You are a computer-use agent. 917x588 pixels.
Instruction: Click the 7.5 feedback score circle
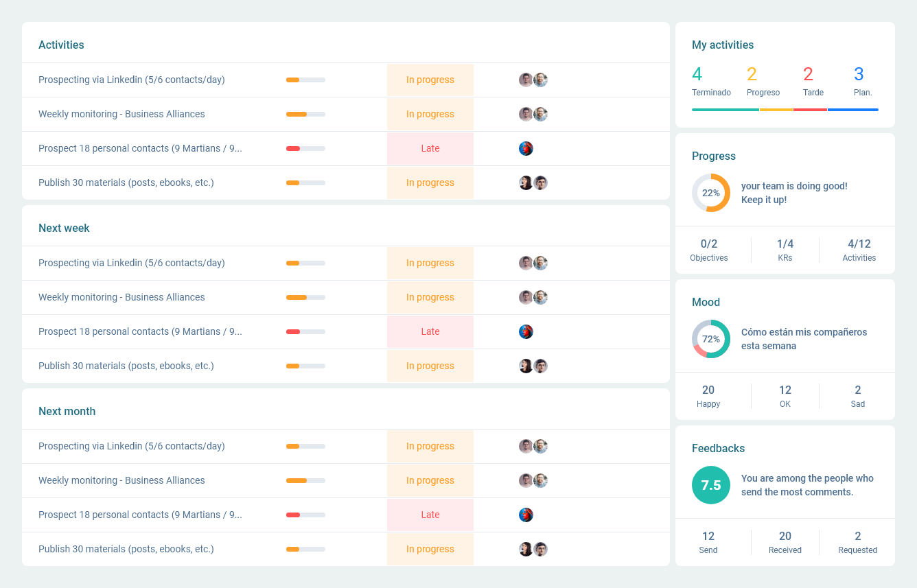[x=710, y=485]
